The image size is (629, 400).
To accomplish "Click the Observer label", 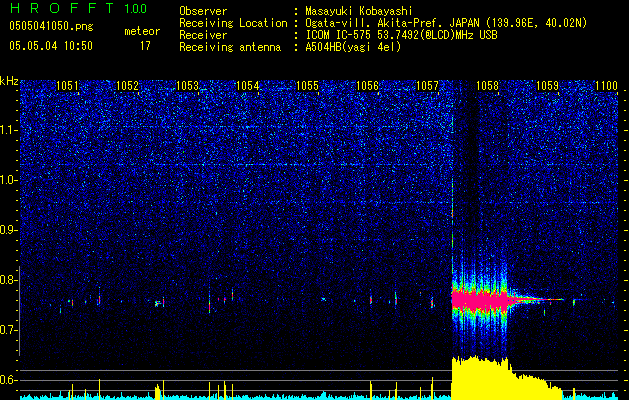I will pyautogui.click(x=203, y=11).
